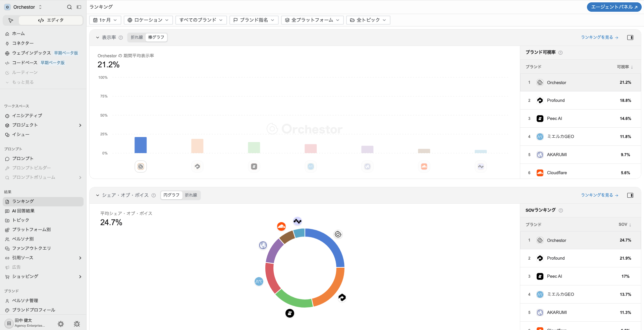Image resolution: width=644 pixels, height=330 pixels.
Task: Open ペルソナ別 in the sidebar
Action: click(x=43, y=239)
